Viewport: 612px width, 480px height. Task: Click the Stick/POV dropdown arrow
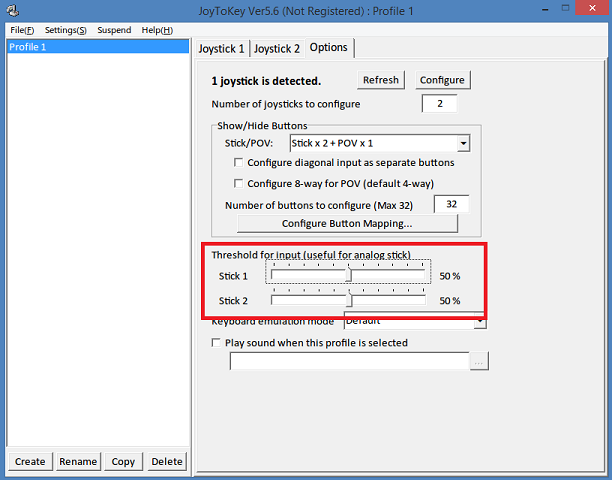point(463,143)
